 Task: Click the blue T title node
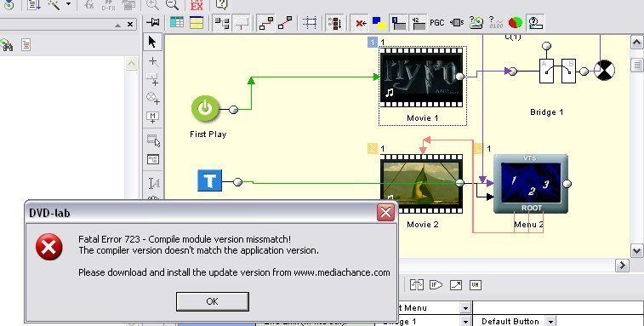tap(210, 180)
